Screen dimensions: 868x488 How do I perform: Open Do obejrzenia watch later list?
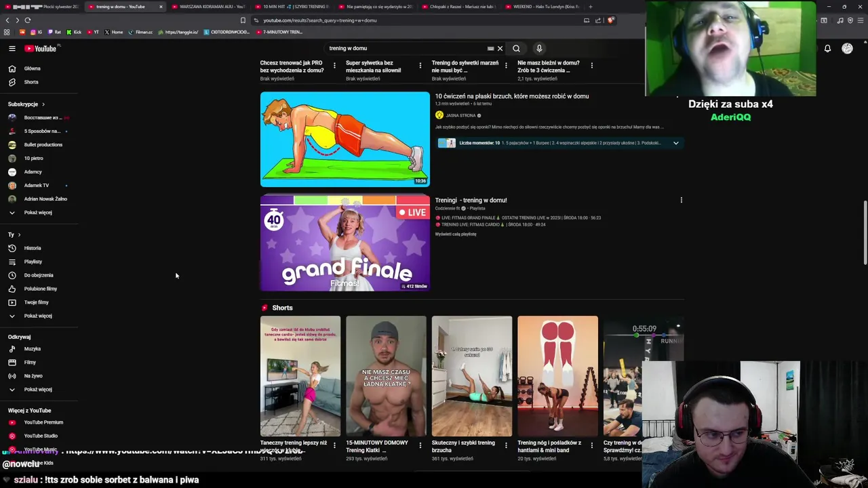click(39, 275)
